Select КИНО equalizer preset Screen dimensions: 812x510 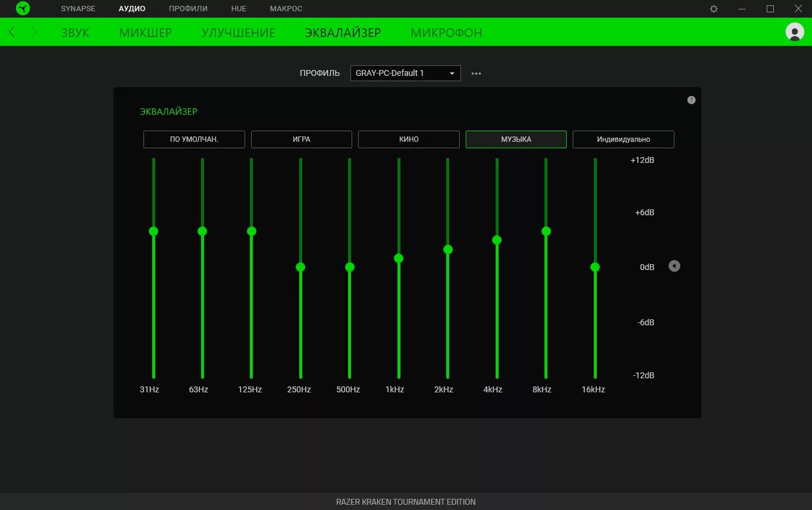409,139
